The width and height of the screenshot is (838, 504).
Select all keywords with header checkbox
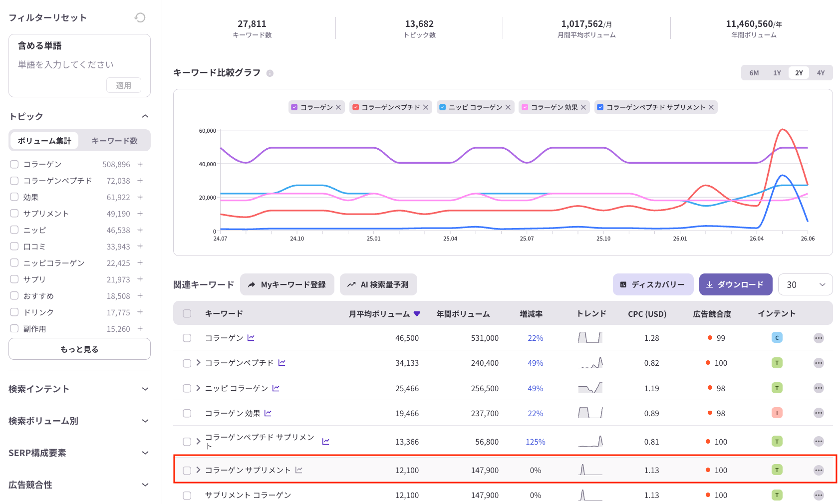pyautogui.click(x=187, y=314)
